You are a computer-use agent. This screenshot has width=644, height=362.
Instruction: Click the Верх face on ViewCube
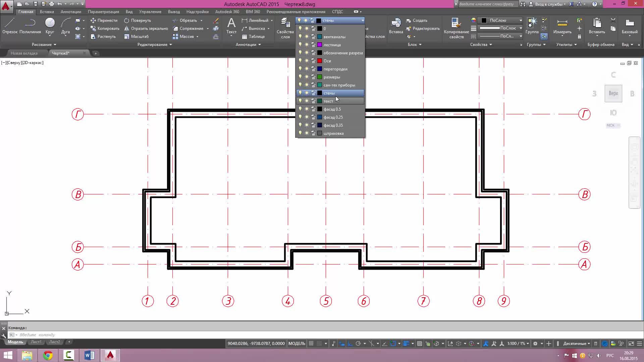pos(613,94)
